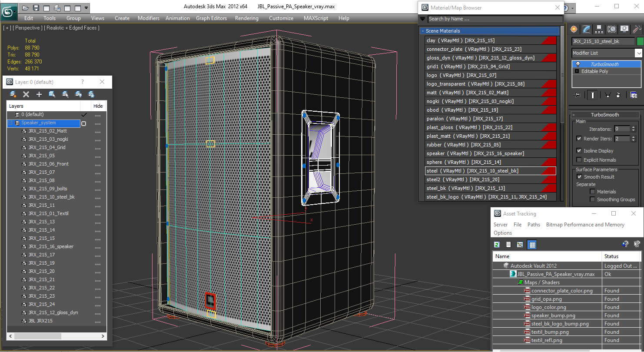
Task: Click the Hide column header in Layer dialog
Action: coord(98,106)
